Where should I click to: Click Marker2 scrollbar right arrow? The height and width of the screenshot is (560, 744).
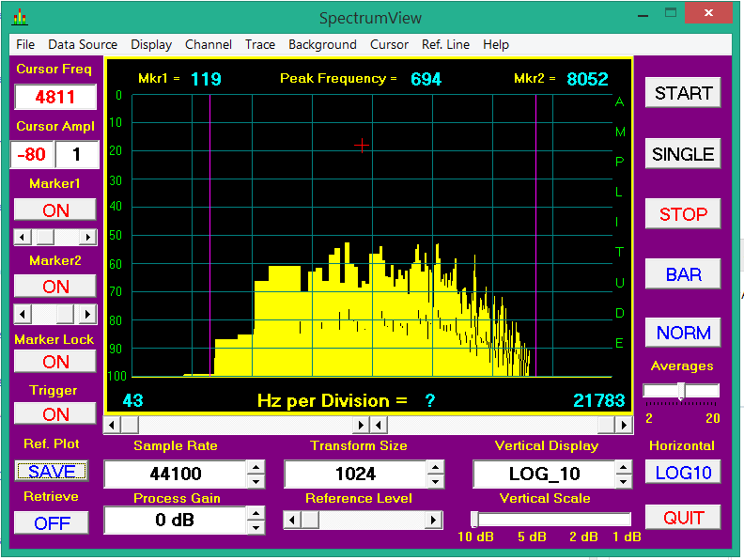pyautogui.click(x=88, y=314)
